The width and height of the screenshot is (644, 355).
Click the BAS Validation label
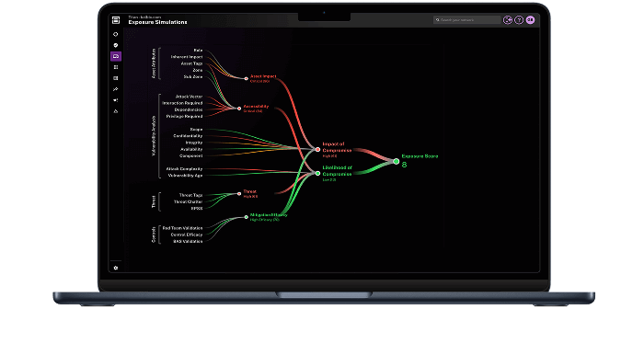pyautogui.click(x=188, y=241)
